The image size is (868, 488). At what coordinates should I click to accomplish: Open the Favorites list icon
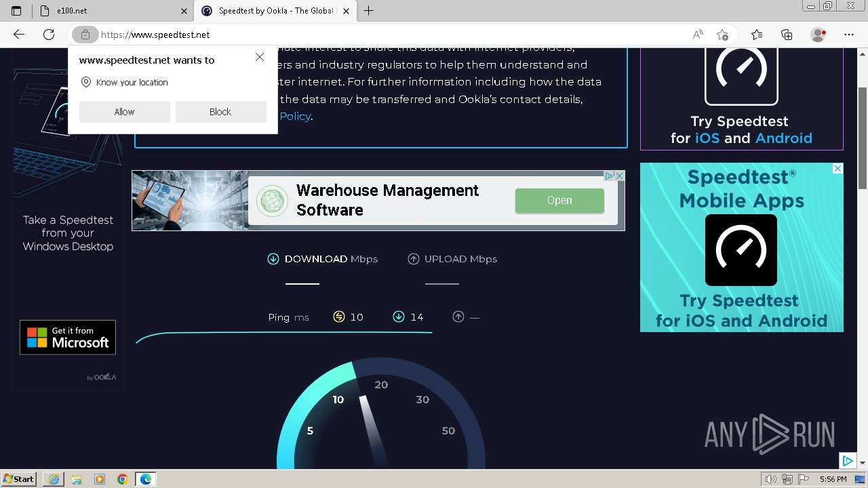tap(757, 35)
